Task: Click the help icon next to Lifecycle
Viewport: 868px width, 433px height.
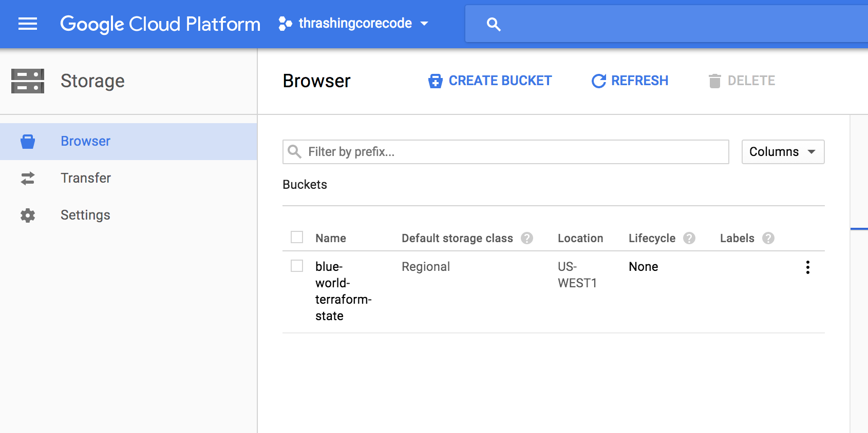Action: click(689, 238)
